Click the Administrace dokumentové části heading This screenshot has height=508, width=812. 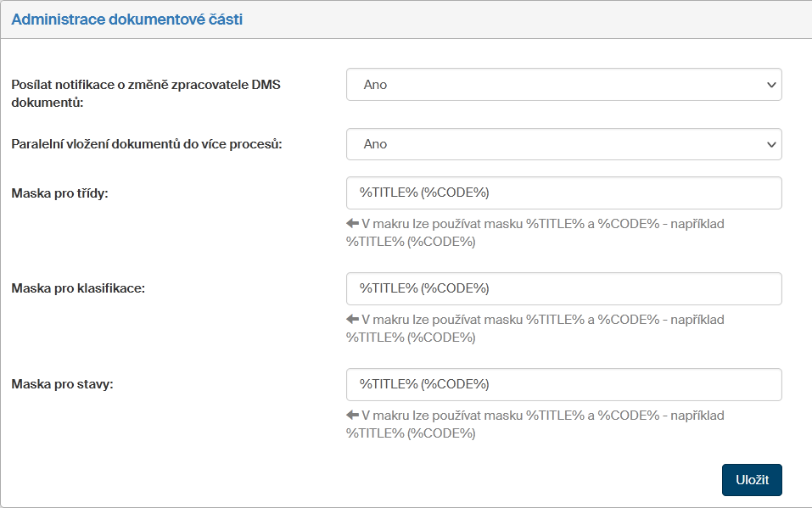127,20
